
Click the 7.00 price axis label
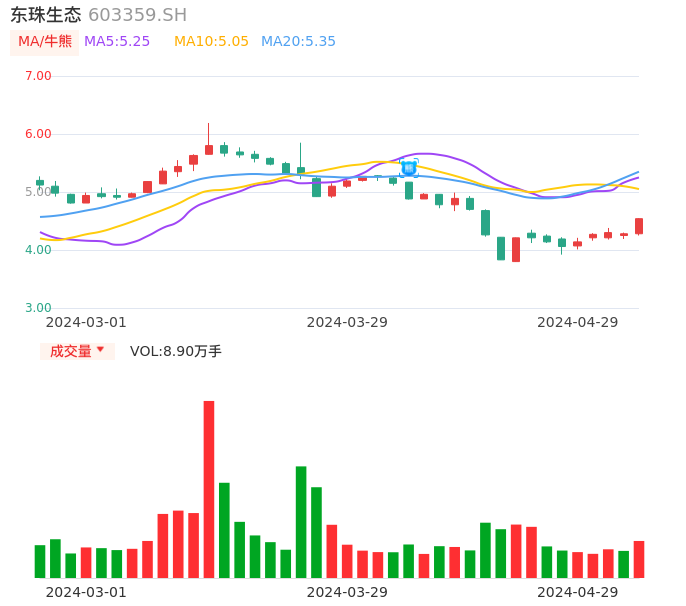[x=38, y=76]
